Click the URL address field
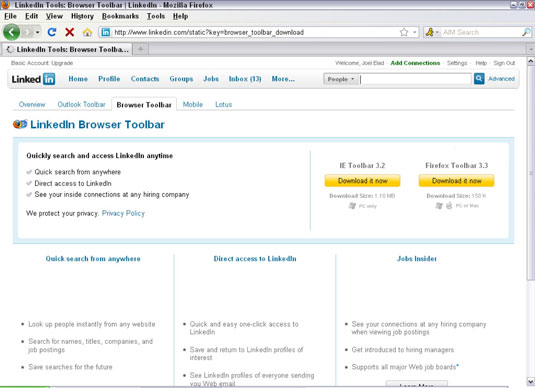The height and width of the screenshot is (388, 535). click(x=254, y=32)
